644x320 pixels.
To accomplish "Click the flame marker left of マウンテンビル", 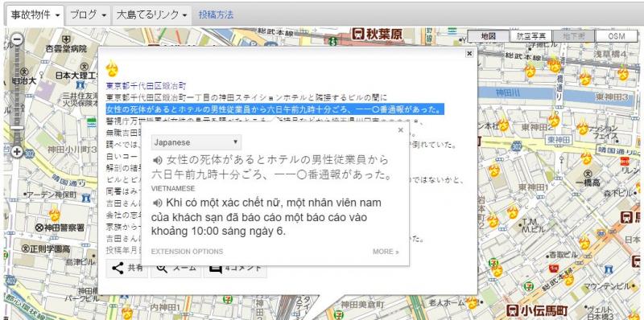I will 568,279.
